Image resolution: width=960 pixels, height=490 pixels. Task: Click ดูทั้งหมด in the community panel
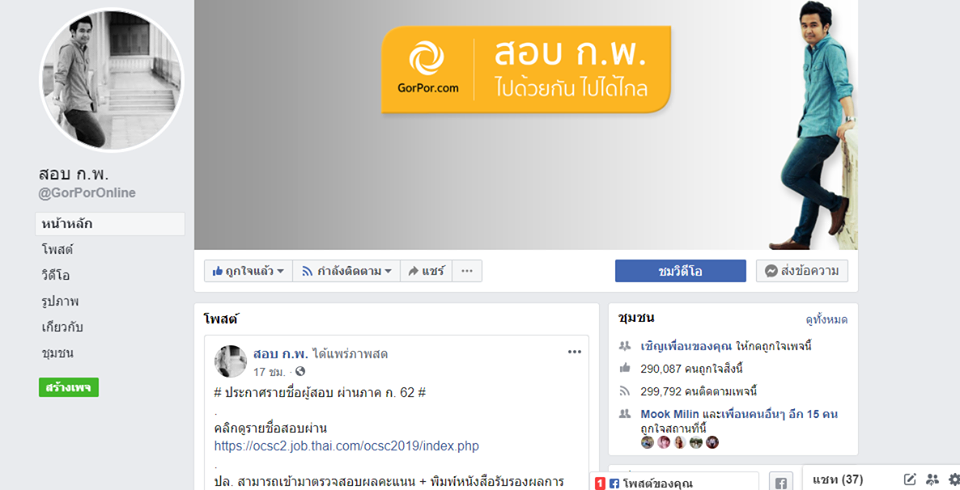pos(827,320)
